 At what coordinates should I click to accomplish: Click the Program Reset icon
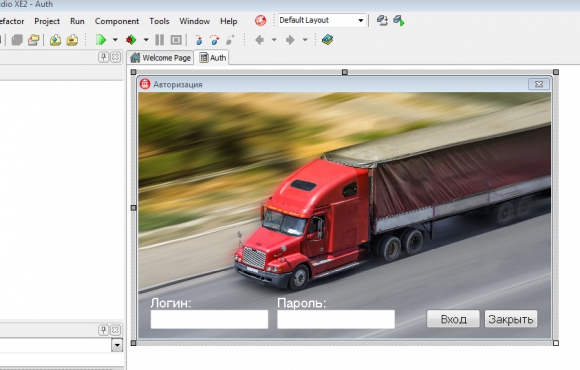[x=176, y=40]
